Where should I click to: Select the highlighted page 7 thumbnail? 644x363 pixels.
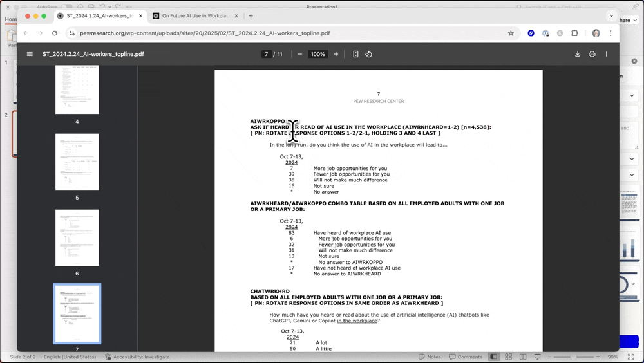tap(77, 313)
